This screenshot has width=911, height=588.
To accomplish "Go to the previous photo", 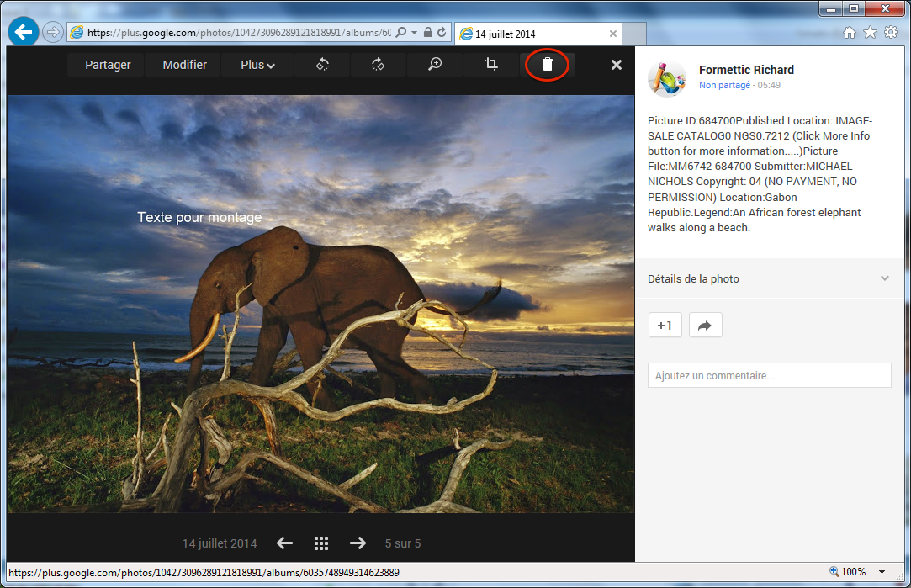I will [x=284, y=543].
